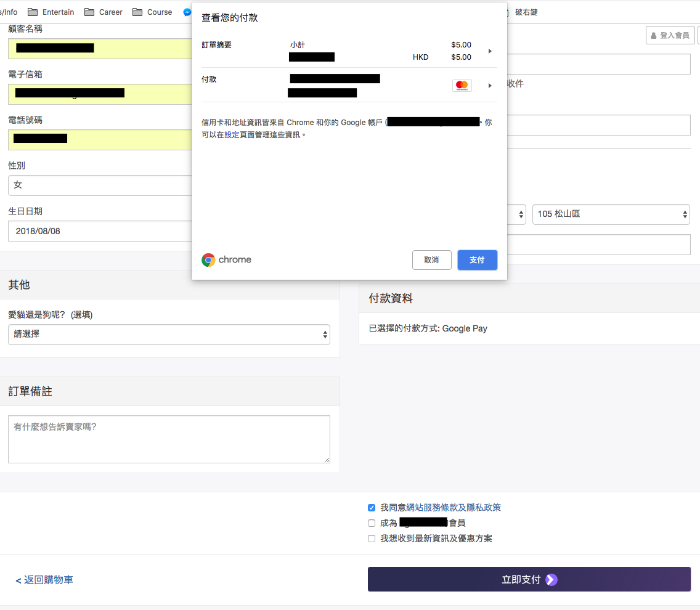
Task: Click the city dropdown stepper left of 松山區
Action: (x=521, y=214)
